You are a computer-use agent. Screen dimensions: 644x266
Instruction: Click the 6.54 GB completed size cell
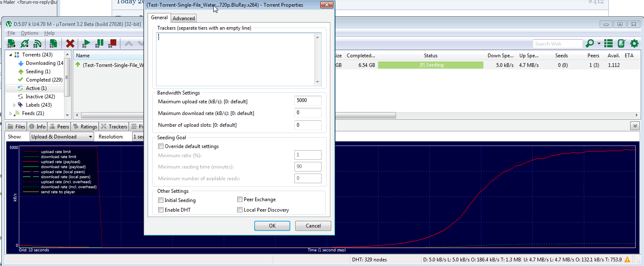(367, 65)
